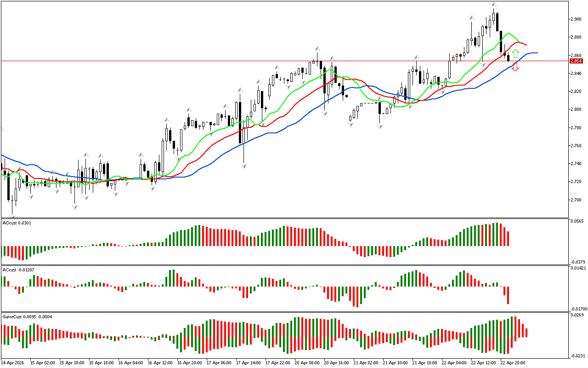The height and width of the screenshot is (368, 588).
Task: Click the divider between main chart and AOcust panel
Action: (285, 218)
